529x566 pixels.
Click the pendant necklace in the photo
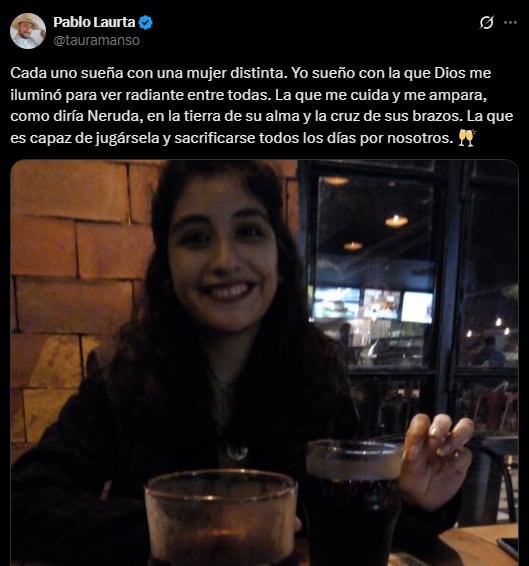(237, 453)
